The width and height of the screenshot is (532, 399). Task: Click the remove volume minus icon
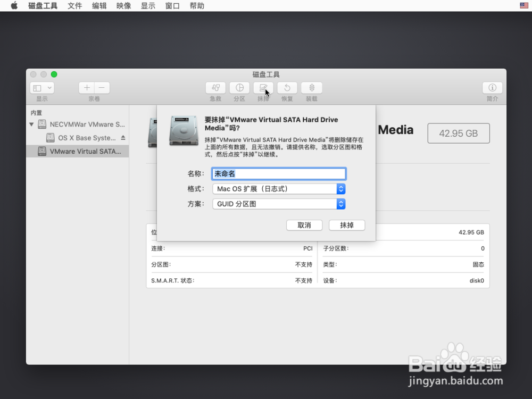(x=102, y=88)
